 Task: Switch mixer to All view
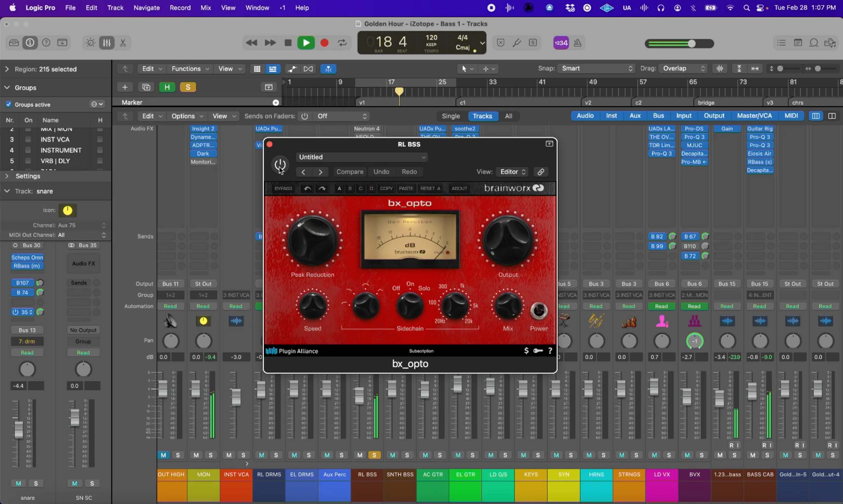coord(508,116)
